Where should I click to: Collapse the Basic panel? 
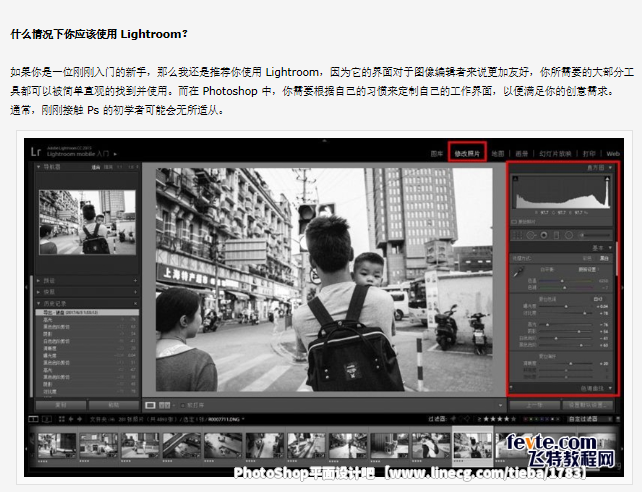pos(610,248)
